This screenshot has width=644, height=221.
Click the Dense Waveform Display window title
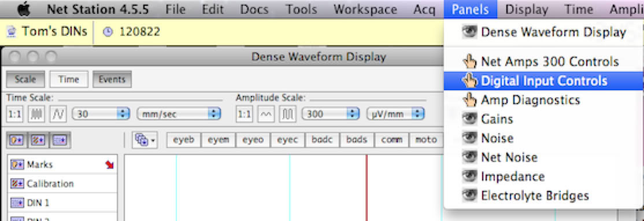319,57
